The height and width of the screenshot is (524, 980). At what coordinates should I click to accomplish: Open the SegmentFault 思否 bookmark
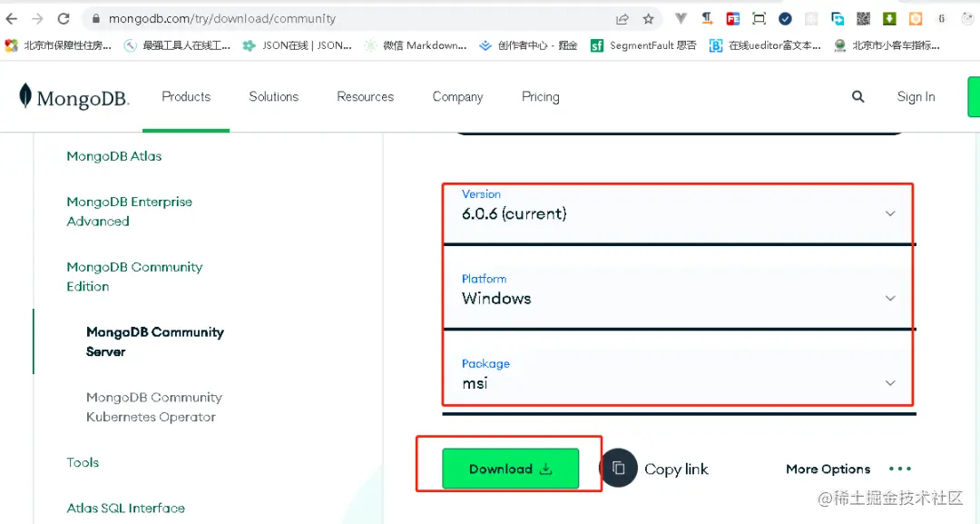(x=643, y=45)
